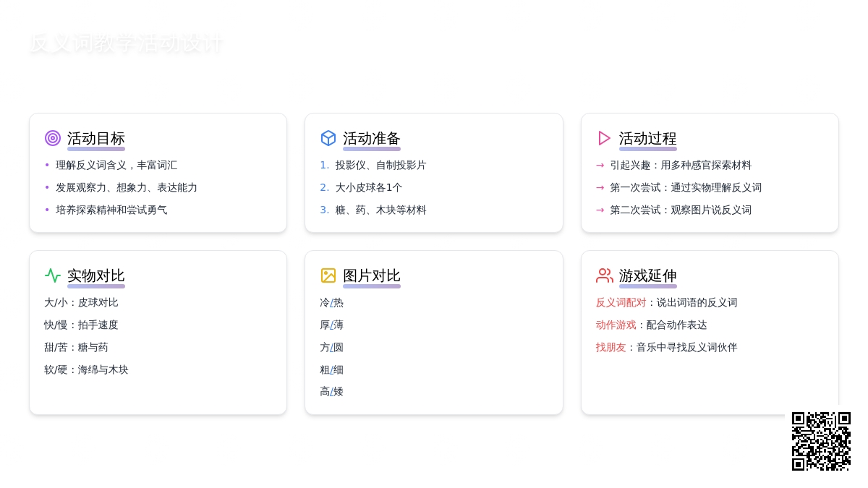The image size is (868, 488).
Task: Click the cube icon beside 活动准备
Action: [x=328, y=138]
